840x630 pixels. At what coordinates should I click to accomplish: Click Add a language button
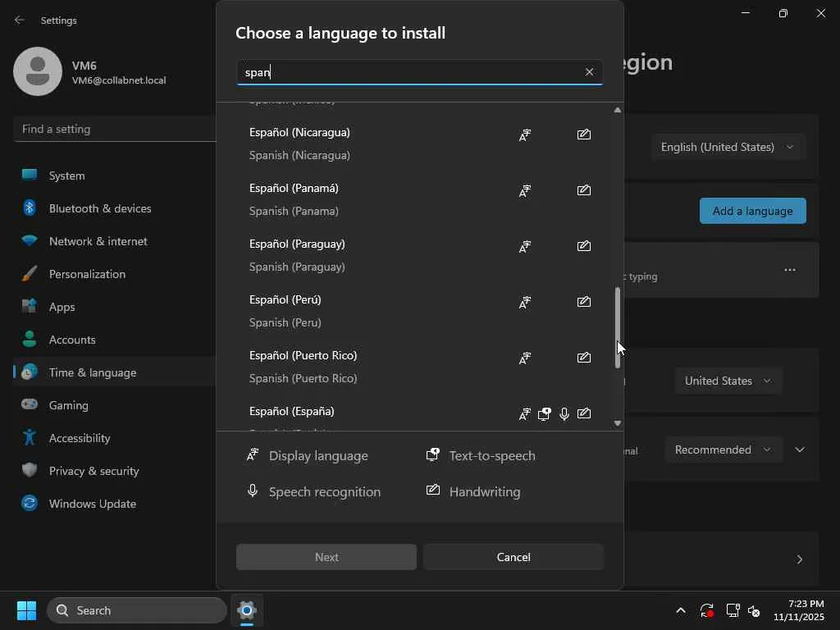click(753, 211)
